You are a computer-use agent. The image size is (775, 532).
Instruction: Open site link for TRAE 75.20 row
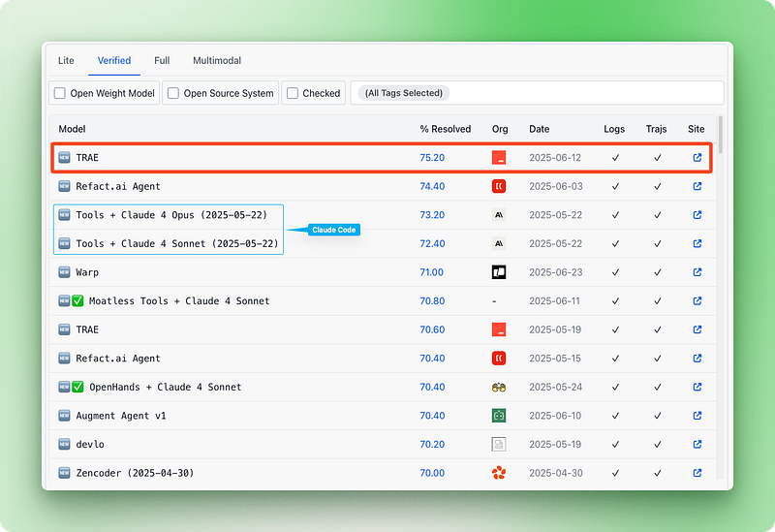697,157
